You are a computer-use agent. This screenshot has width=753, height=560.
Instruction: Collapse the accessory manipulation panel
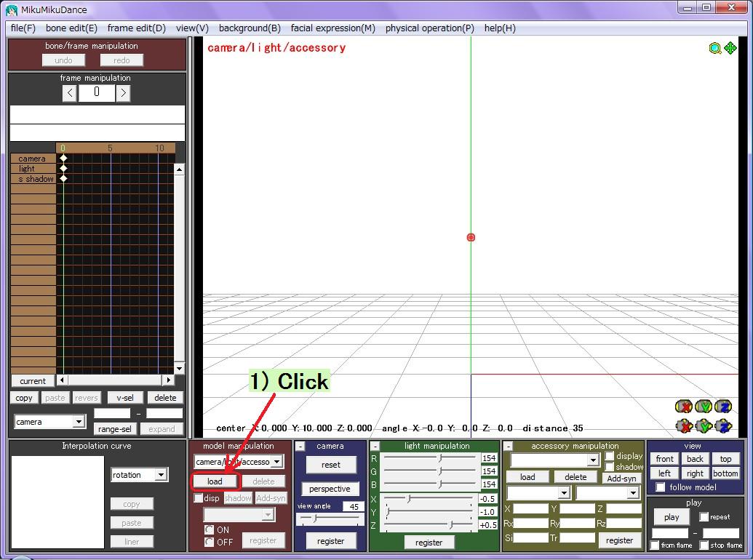coord(509,447)
